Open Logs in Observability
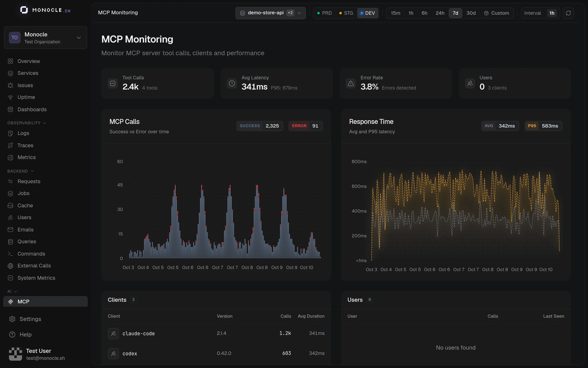 [x=23, y=133]
